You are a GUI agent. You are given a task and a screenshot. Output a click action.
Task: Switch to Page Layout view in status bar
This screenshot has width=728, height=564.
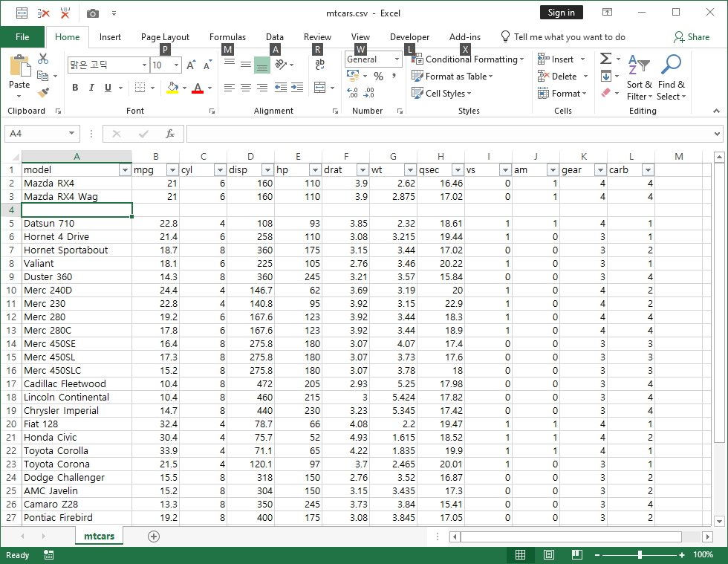pyautogui.click(x=549, y=554)
